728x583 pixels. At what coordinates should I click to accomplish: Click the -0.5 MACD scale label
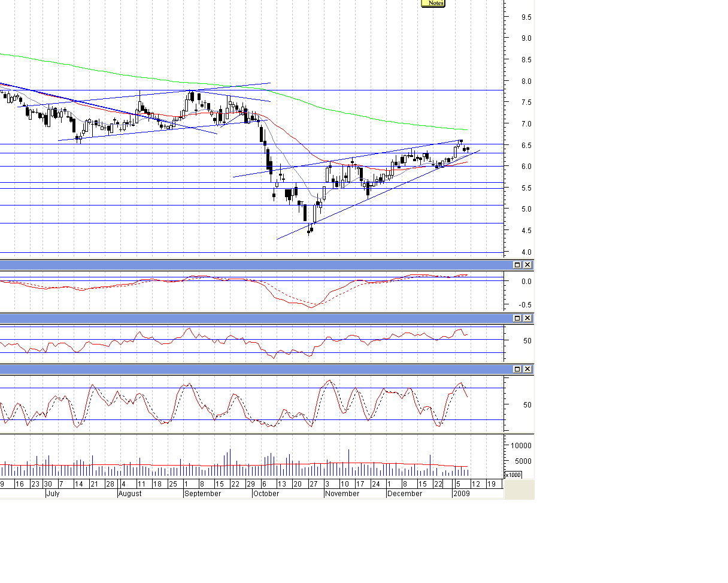click(x=525, y=304)
